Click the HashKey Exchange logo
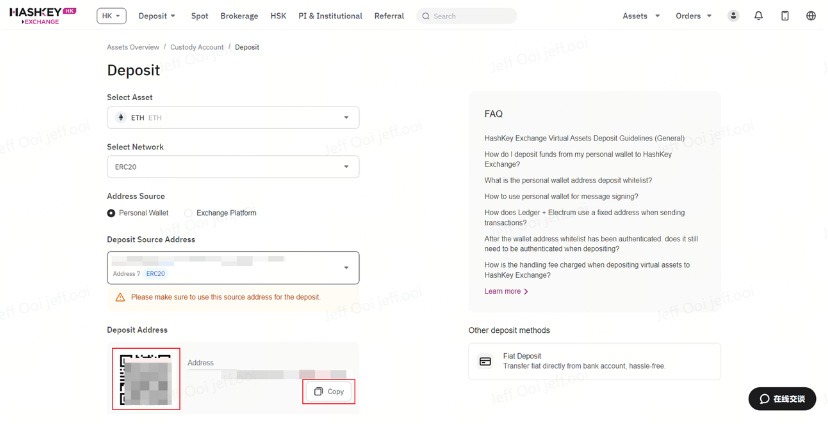This screenshot has width=828, height=424. (x=42, y=15)
